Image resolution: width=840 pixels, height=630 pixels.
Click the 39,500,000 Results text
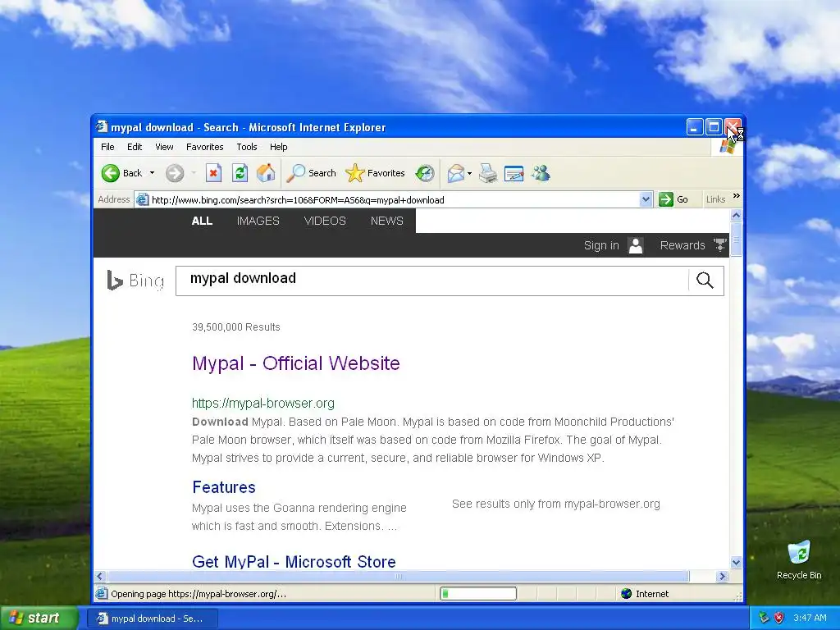[x=235, y=326]
